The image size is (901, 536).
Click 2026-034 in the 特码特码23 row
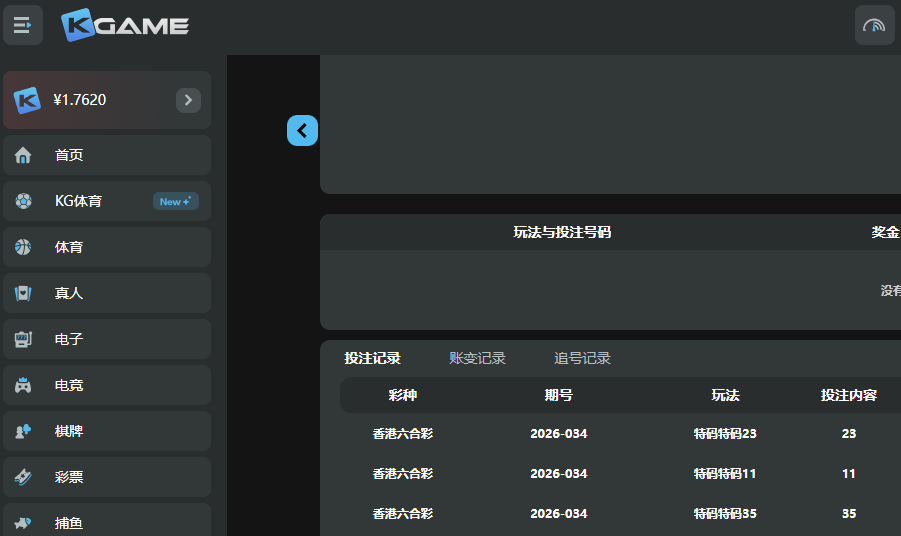tap(559, 434)
